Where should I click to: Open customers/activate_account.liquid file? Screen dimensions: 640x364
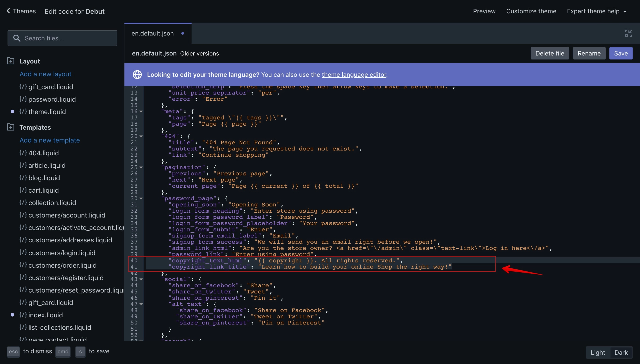76,227
